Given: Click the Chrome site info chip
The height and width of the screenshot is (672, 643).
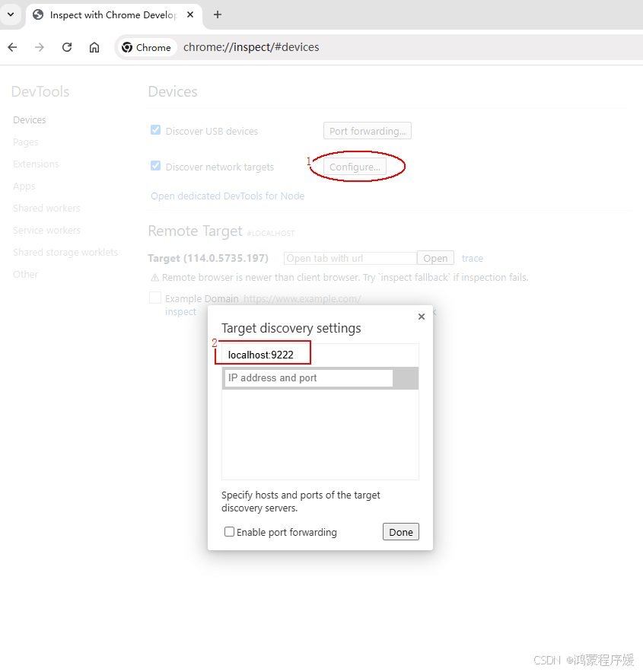Looking at the screenshot, I should [147, 47].
